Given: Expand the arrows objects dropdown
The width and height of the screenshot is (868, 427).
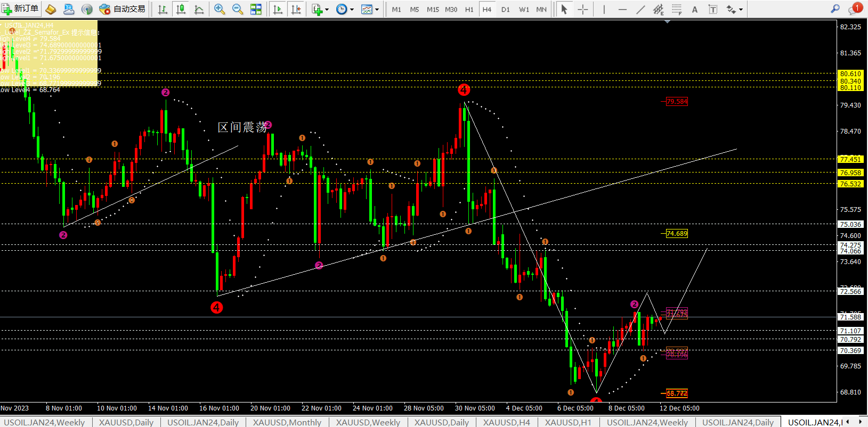Looking at the screenshot, I should [741, 9].
